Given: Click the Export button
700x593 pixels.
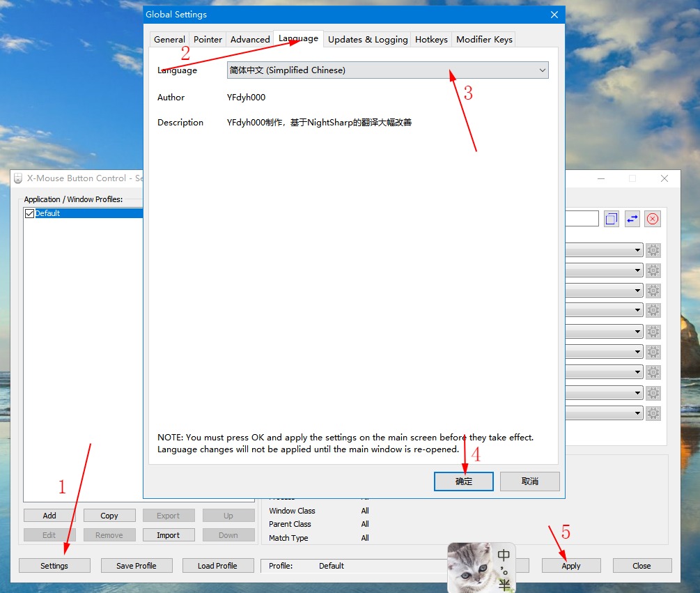Looking at the screenshot, I should click(x=169, y=515).
